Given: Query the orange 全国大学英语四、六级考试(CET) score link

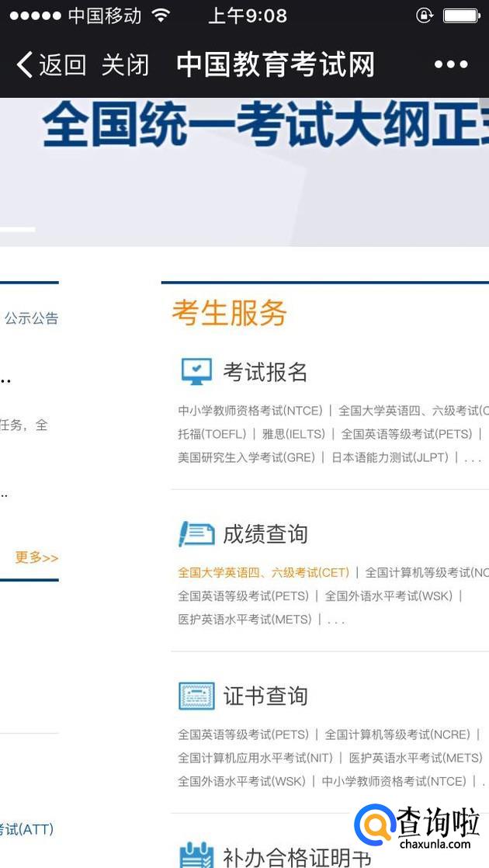Looking at the screenshot, I should pos(263,572).
